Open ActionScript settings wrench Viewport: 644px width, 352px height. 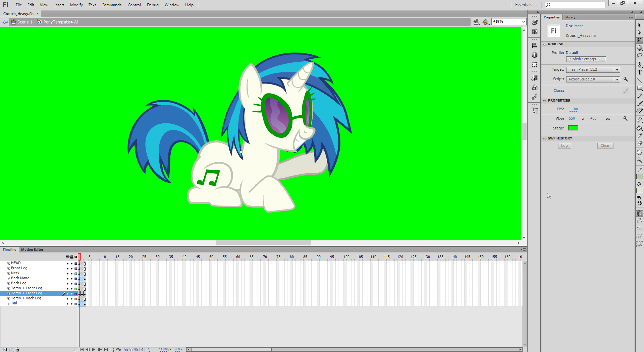626,79
